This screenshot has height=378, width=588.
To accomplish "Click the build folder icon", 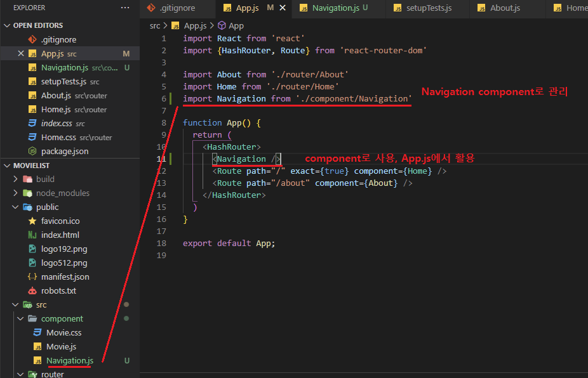I will (28, 179).
